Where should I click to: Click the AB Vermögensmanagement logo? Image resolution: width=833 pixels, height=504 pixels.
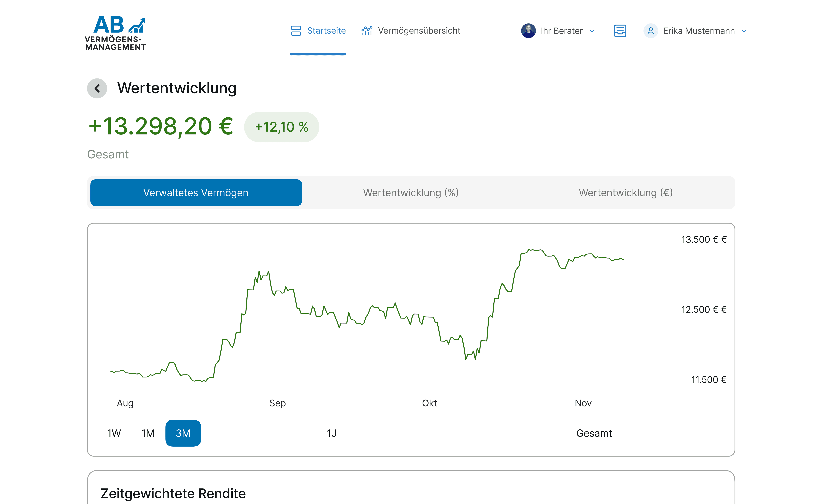[115, 33]
